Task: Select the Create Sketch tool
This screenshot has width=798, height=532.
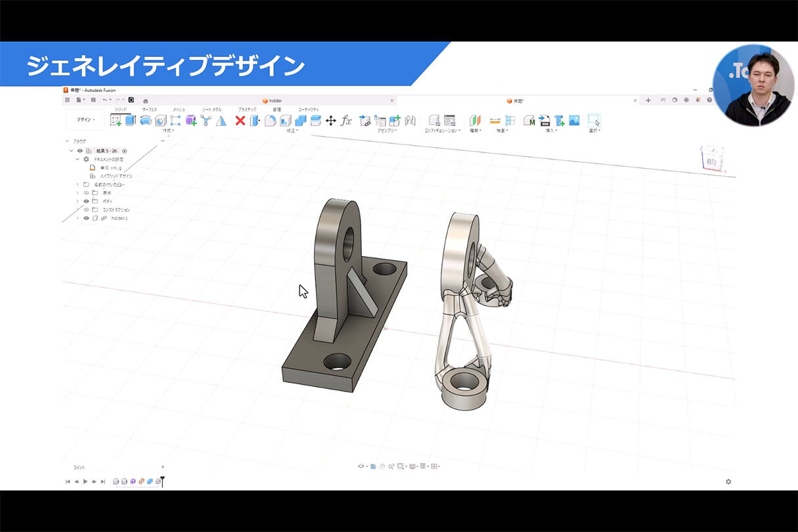Action: (x=116, y=120)
